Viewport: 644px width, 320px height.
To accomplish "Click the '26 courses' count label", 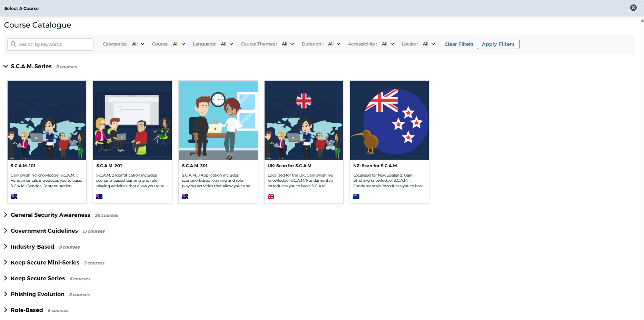I will click(x=107, y=216).
